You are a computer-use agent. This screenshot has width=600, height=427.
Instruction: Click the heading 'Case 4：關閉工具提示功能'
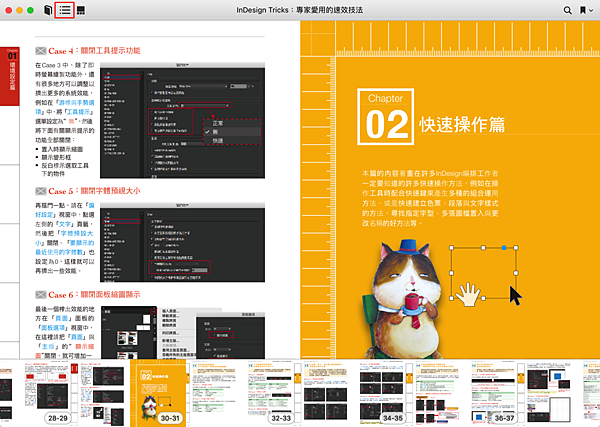[94, 51]
